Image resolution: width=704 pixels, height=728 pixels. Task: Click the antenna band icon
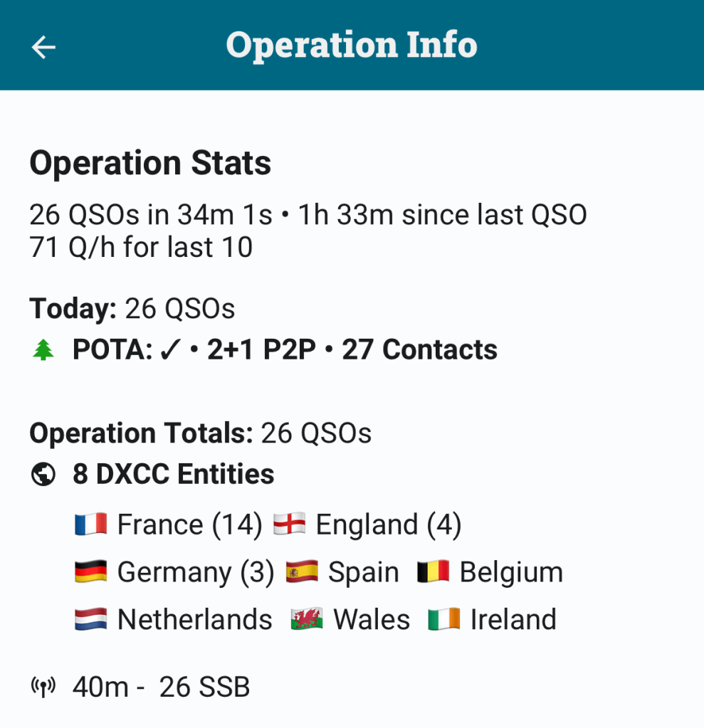click(43, 687)
